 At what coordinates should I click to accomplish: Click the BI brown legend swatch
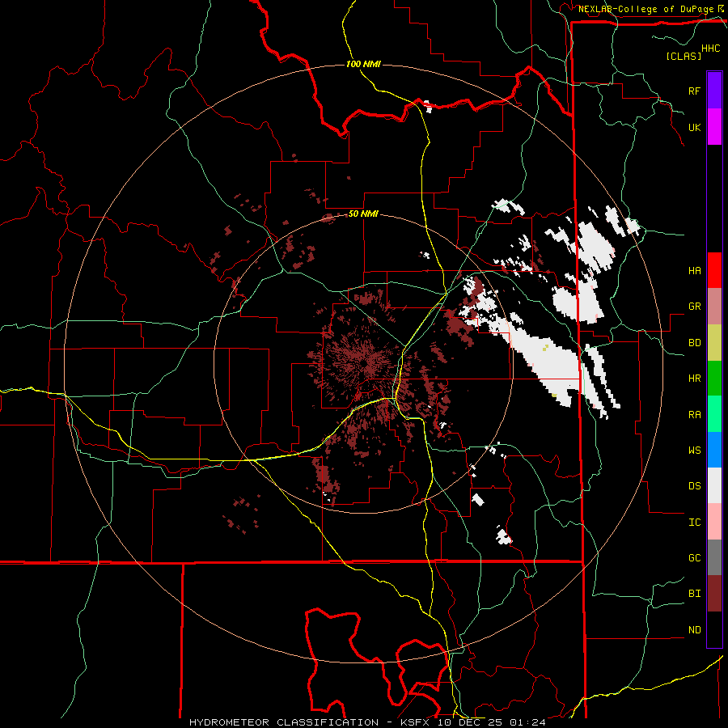point(714,594)
